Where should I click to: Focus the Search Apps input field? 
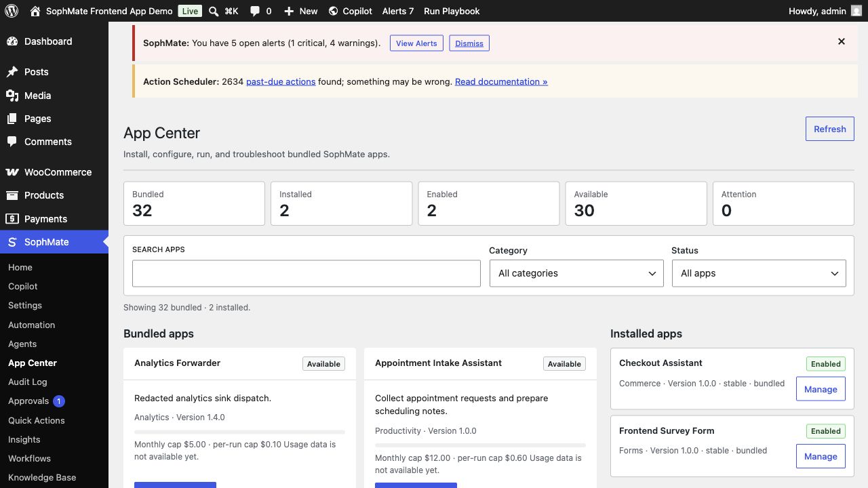pyautogui.click(x=307, y=273)
